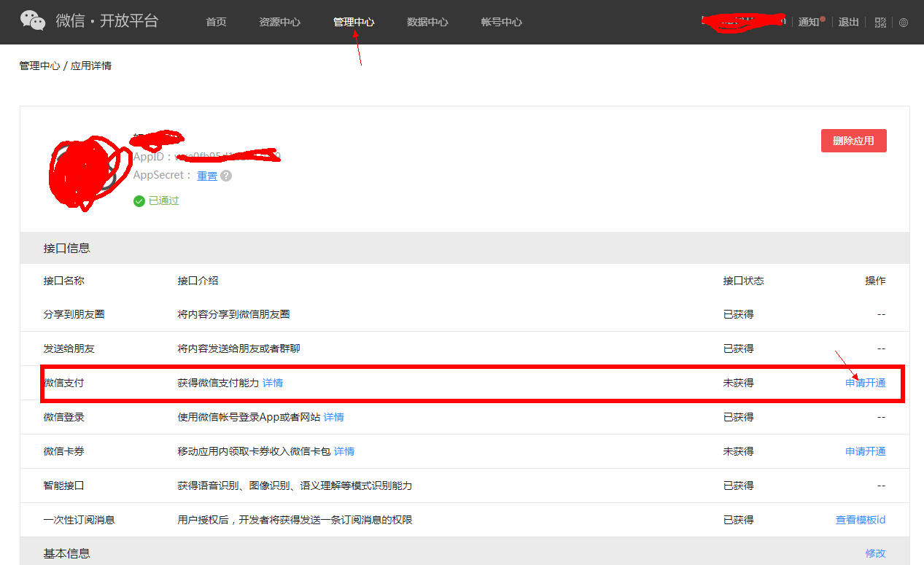Viewport: 924px width, 565px height.
Task: Go to 首页 in the top navigation
Action: [216, 22]
